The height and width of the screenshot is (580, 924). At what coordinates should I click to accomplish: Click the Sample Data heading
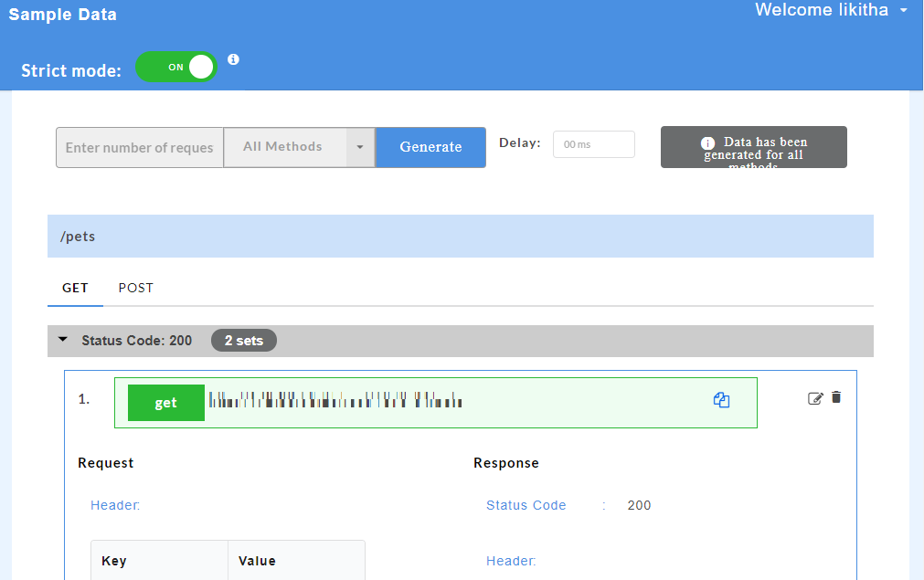pyautogui.click(x=62, y=14)
